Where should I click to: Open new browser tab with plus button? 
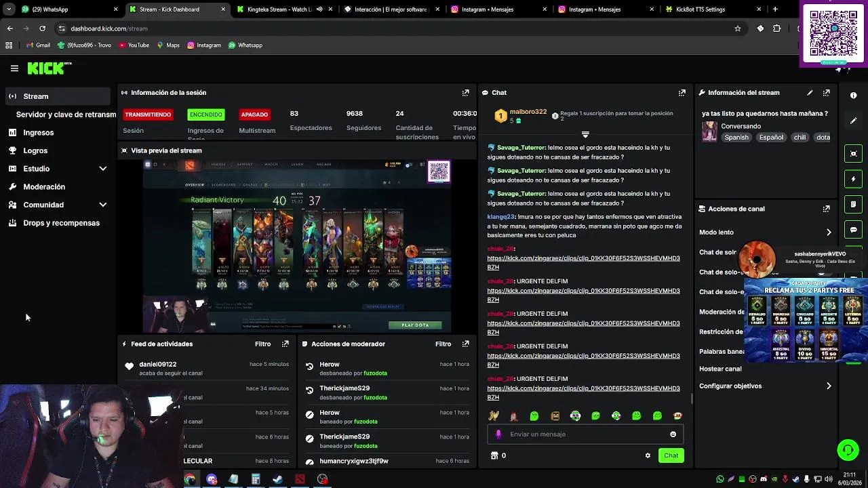(775, 9)
